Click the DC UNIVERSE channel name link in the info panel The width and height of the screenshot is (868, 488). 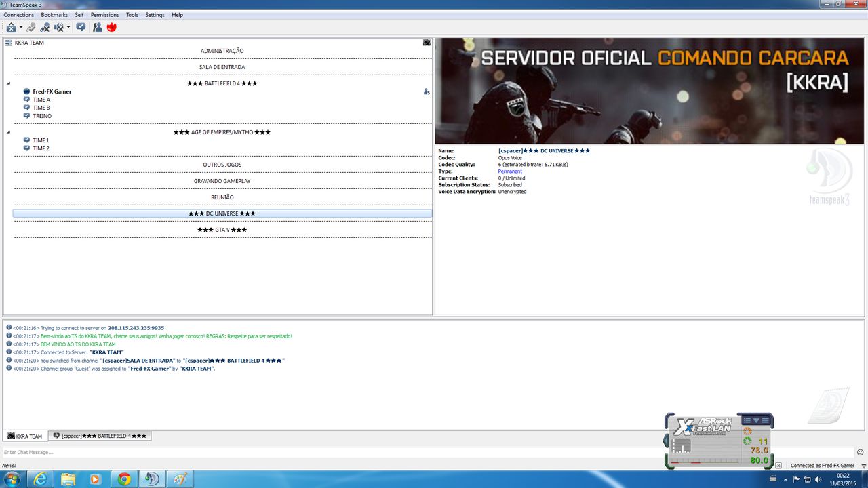click(x=544, y=150)
